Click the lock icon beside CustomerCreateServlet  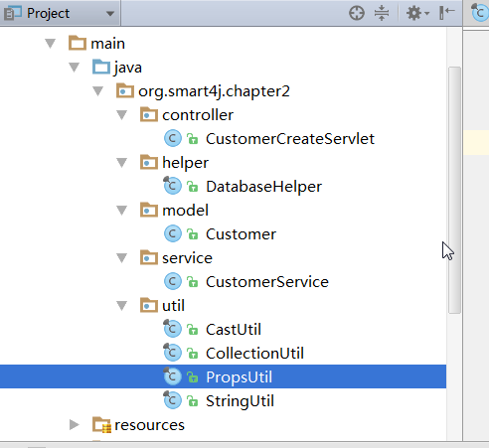click(x=192, y=139)
